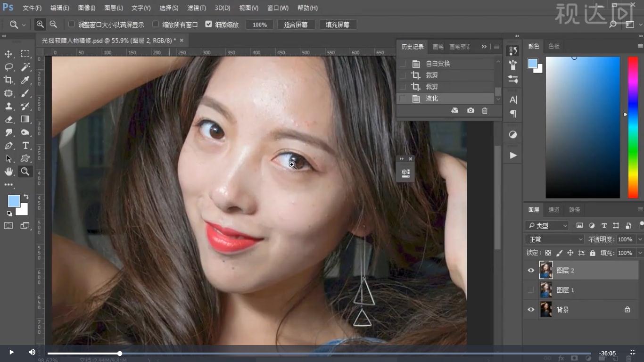Enable zoom all windows checkbox
Viewport: 644px width, 362px height.
tap(156, 24)
